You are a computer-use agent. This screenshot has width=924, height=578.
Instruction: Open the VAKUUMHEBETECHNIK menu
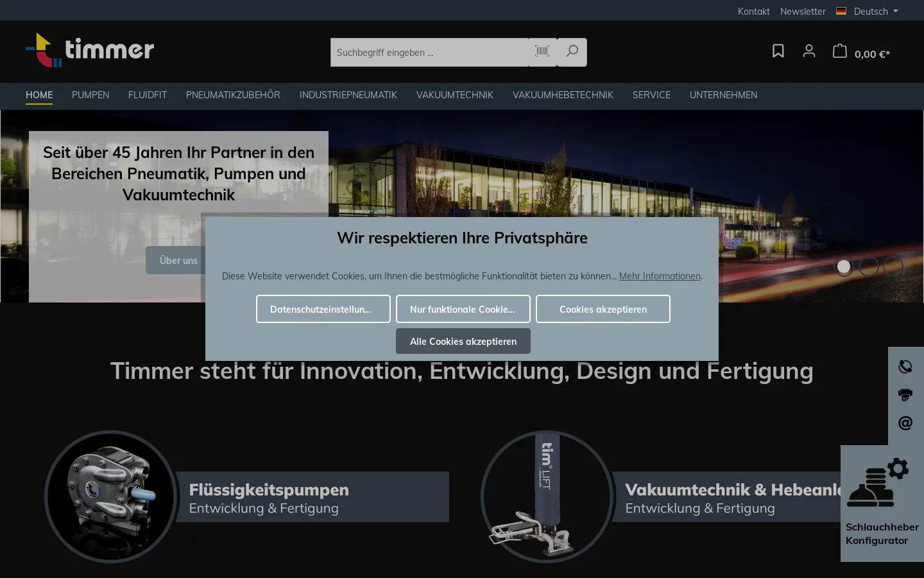[563, 95]
